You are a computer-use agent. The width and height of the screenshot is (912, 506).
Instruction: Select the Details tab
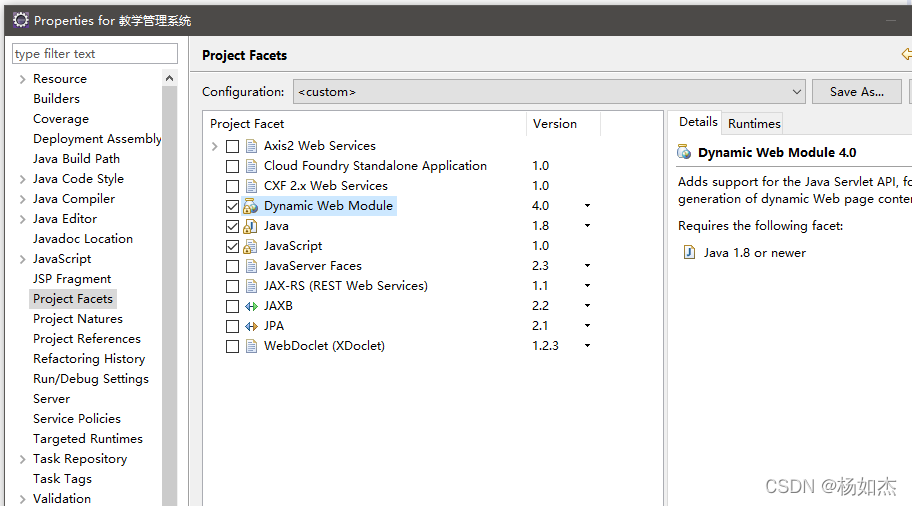698,122
